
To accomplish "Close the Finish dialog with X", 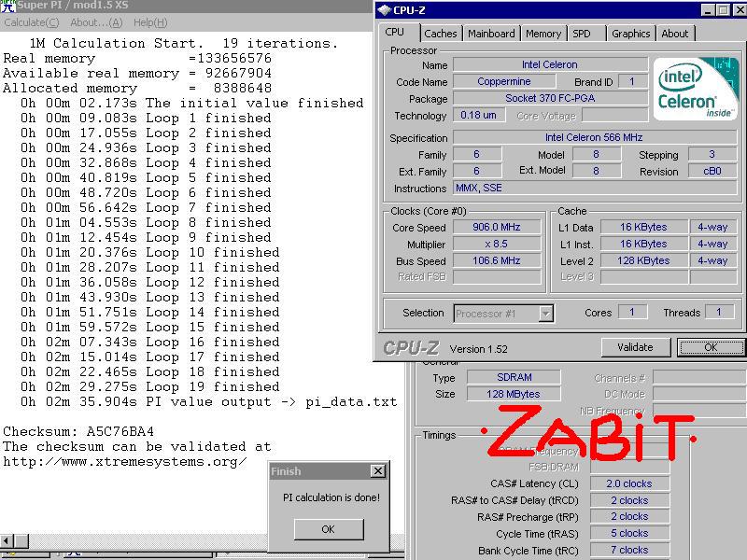I will (378, 471).
